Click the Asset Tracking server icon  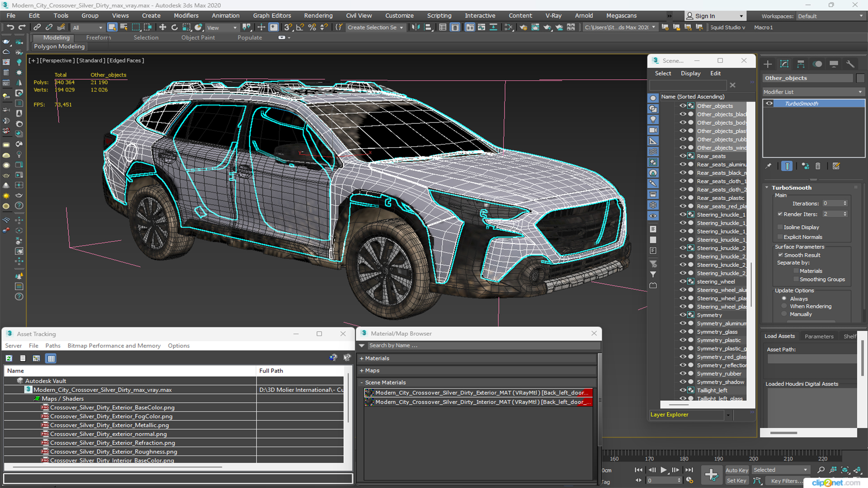point(8,358)
